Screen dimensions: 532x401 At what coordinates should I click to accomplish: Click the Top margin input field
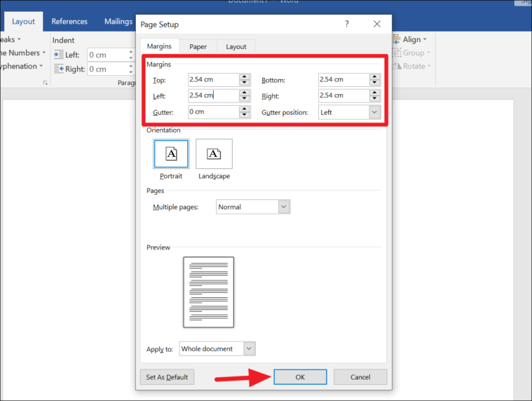click(x=212, y=80)
